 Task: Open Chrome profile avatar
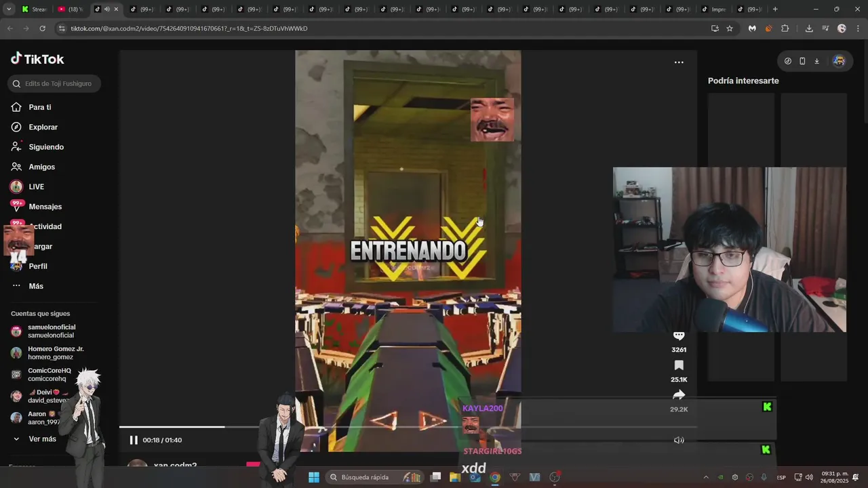click(x=842, y=28)
